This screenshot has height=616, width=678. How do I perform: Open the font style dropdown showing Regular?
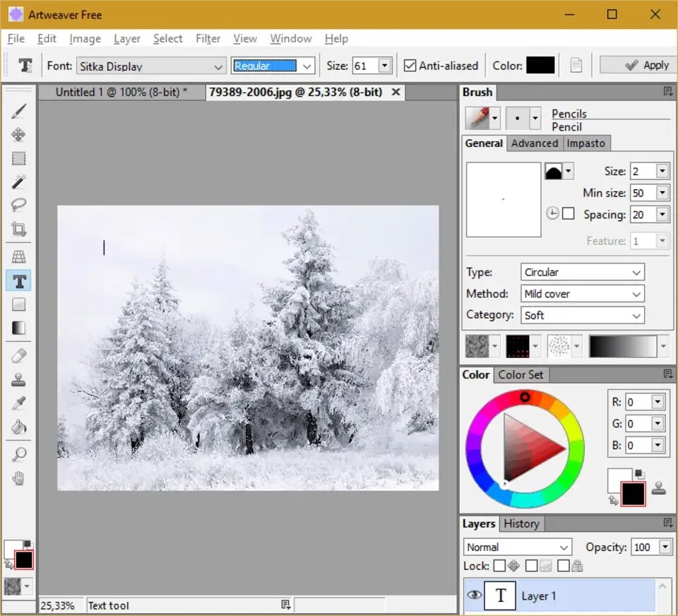pyautogui.click(x=273, y=66)
